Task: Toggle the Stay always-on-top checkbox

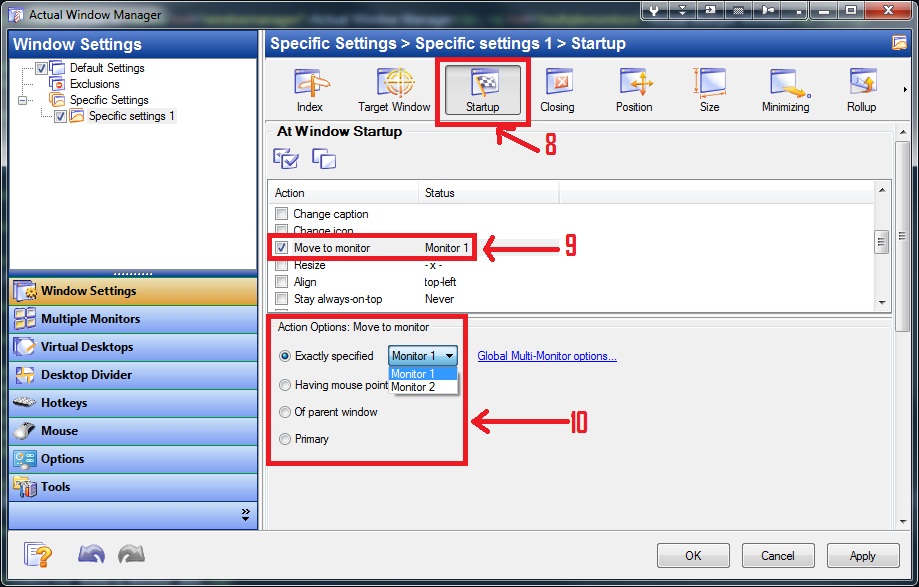Action: pos(282,299)
